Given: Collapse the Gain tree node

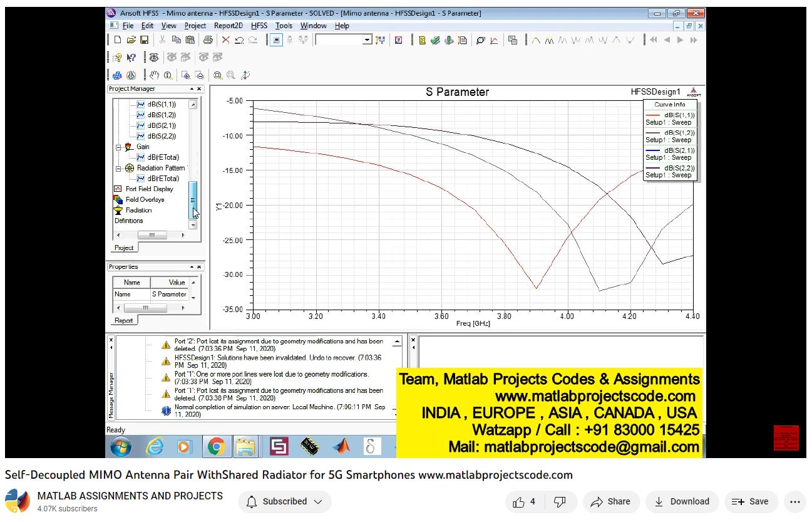Looking at the screenshot, I should coord(119,147).
